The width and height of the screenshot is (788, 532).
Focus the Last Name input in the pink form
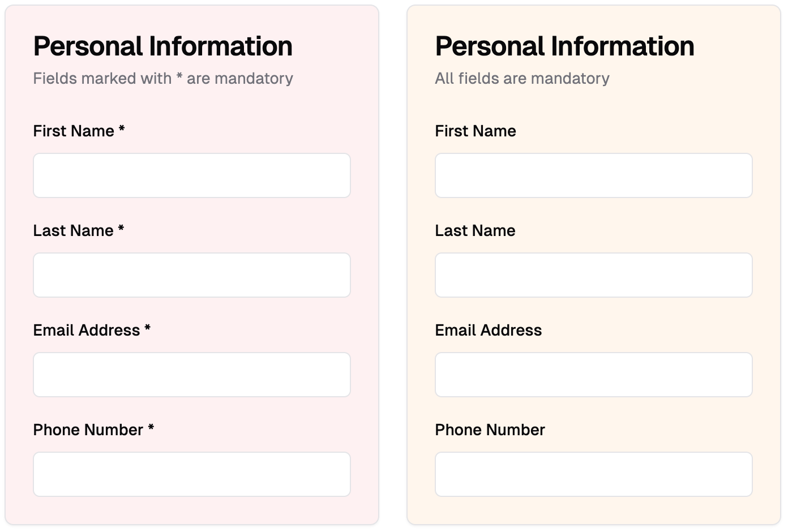click(x=191, y=275)
